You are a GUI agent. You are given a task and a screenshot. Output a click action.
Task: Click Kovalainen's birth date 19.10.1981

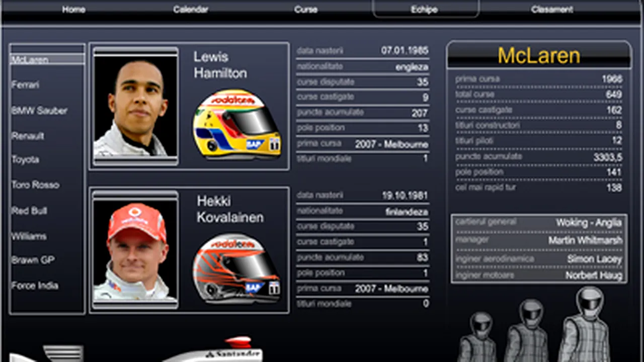(x=405, y=196)
